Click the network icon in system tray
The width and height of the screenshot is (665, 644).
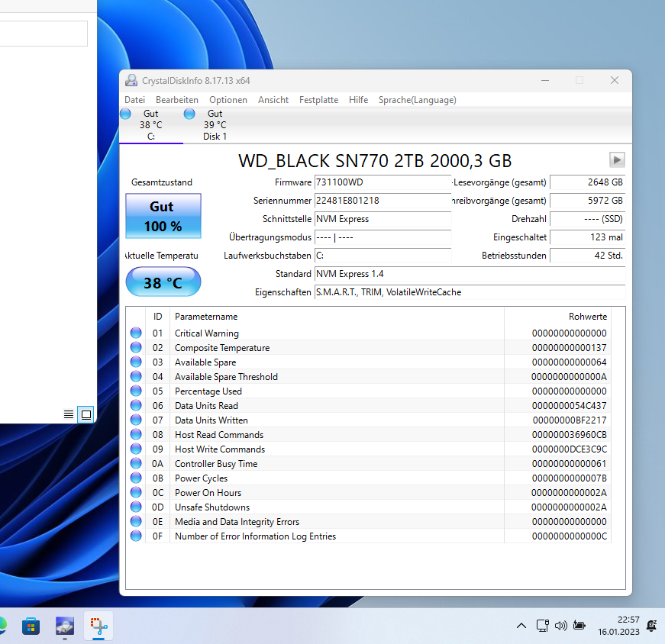542,626
